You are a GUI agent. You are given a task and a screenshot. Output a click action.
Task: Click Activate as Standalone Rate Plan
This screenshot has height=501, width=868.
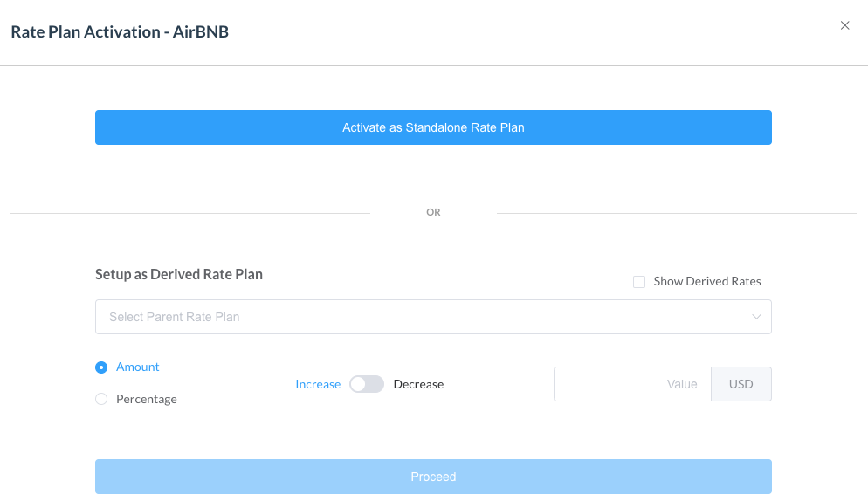433,127
